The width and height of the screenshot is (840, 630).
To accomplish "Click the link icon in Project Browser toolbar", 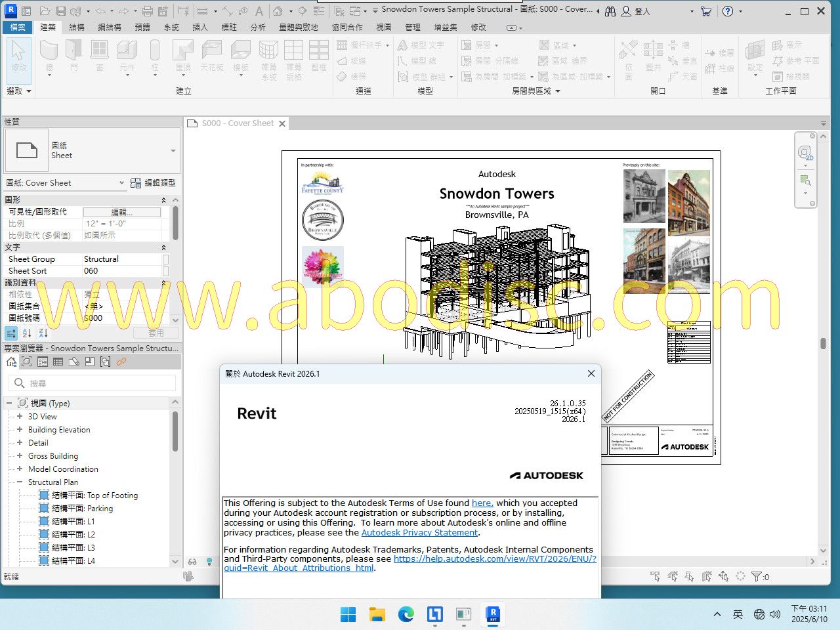I will click(x=121, y=362).
